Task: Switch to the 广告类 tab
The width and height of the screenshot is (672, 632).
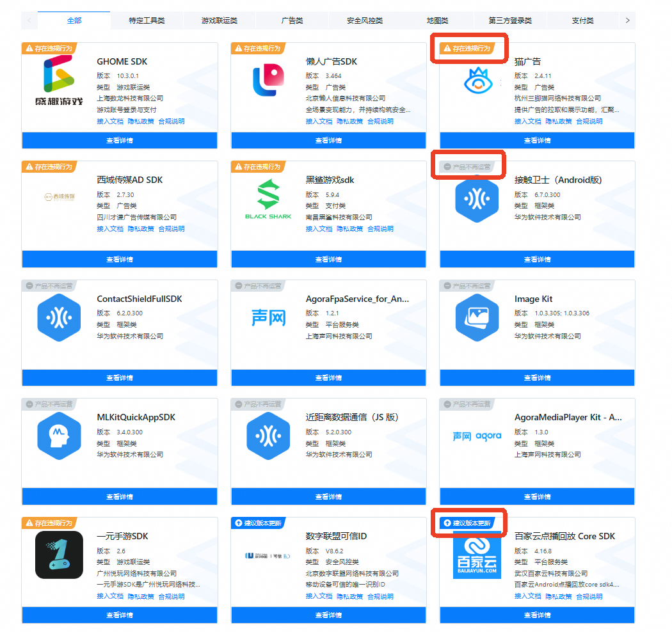Action: [292, 20]
